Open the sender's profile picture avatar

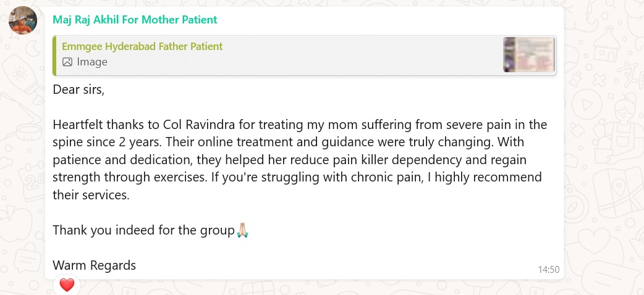[x=23, y=20]
